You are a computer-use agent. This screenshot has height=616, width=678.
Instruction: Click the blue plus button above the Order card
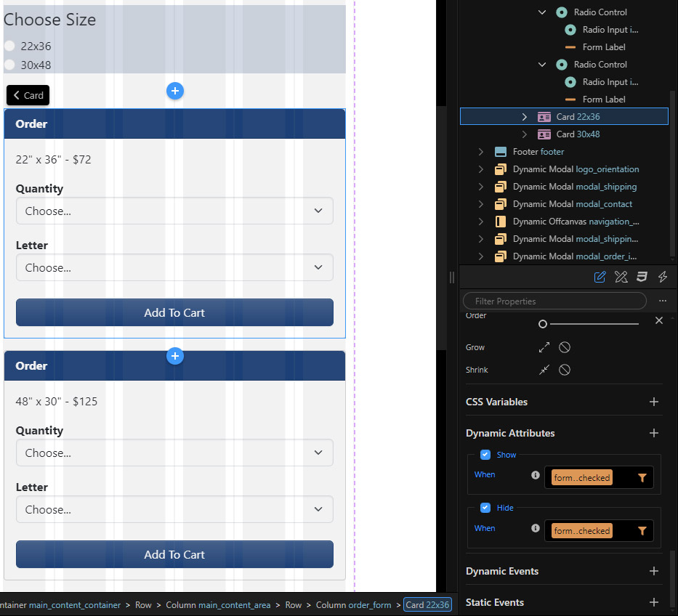[174, 91]
